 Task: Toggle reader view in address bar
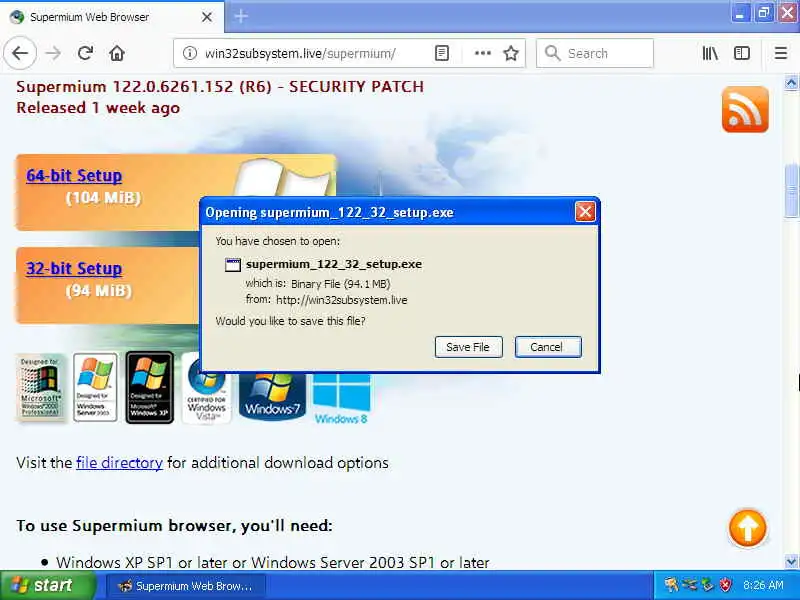tap(442, 53)
